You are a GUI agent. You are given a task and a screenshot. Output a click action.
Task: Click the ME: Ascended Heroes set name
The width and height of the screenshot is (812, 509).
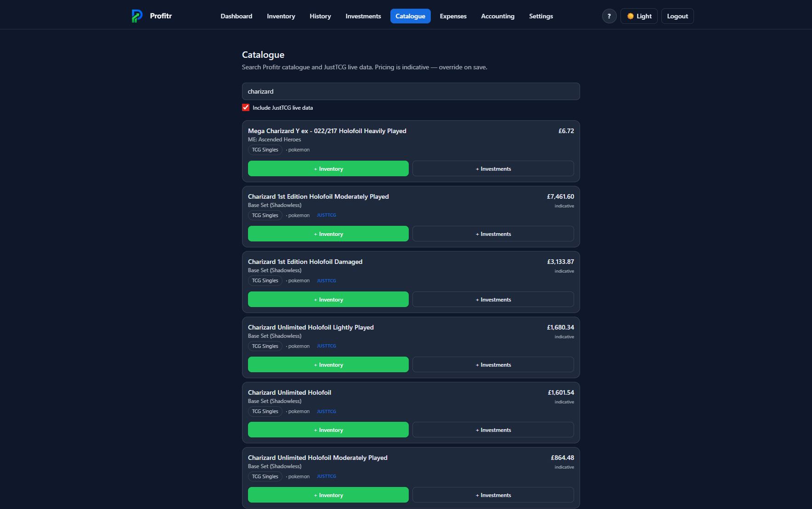tap(275, 140)
